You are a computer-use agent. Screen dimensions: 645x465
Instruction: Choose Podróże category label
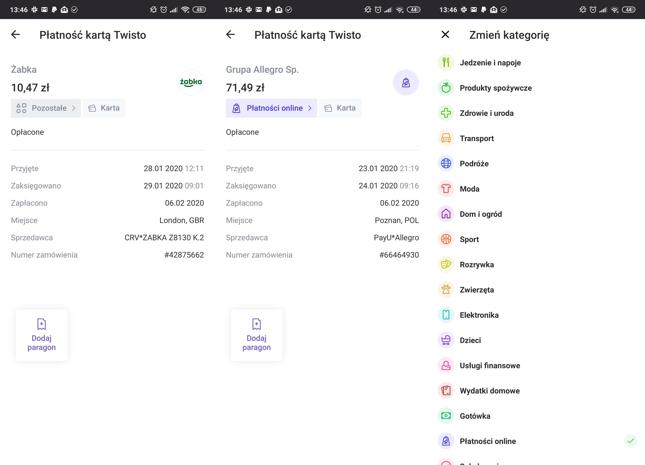[474, 163]
